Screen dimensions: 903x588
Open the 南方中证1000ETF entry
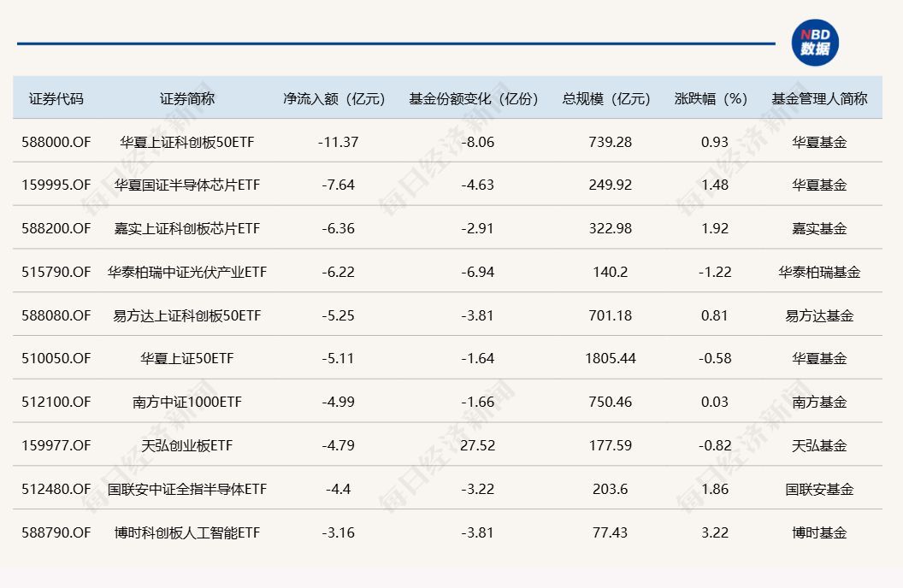coord(186,403)
